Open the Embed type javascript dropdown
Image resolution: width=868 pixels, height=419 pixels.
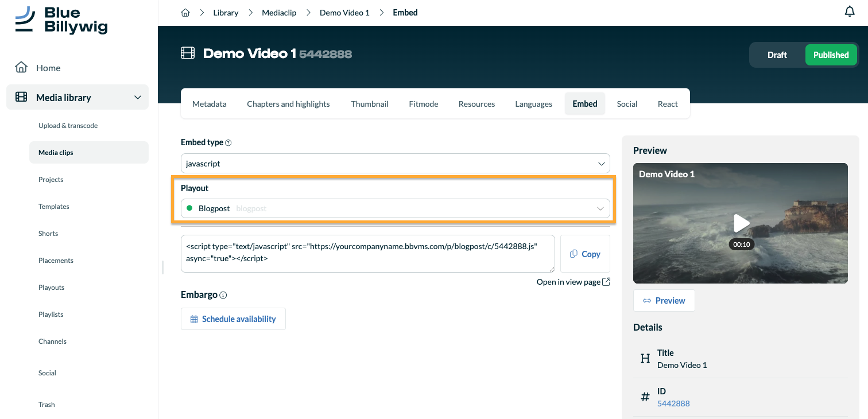(396, 164)
